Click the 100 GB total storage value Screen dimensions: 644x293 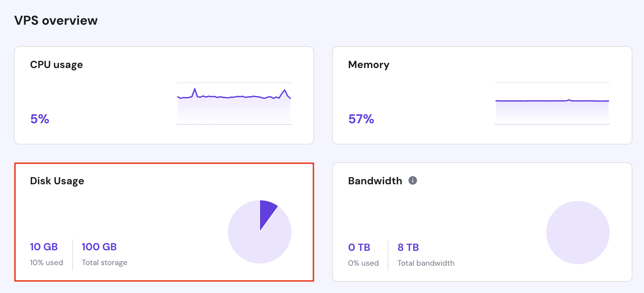pyautogui.click(x=99, y=246)
